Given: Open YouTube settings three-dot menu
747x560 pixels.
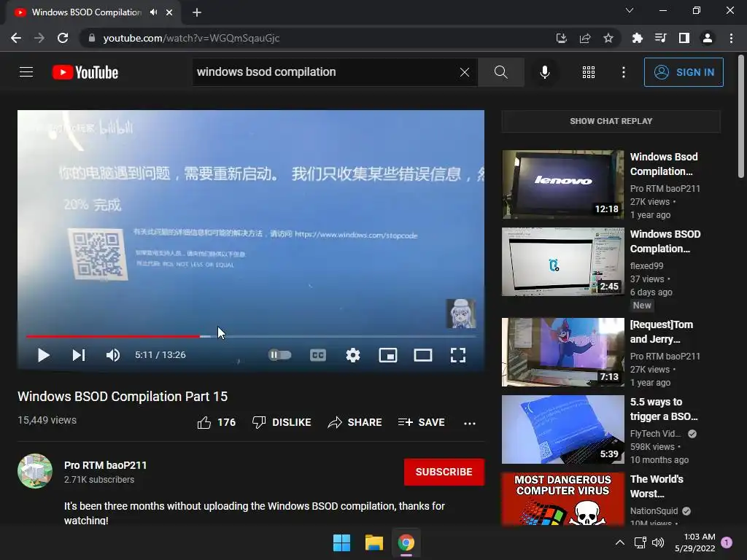Looking at the screenshot, I should coord(624,72).
